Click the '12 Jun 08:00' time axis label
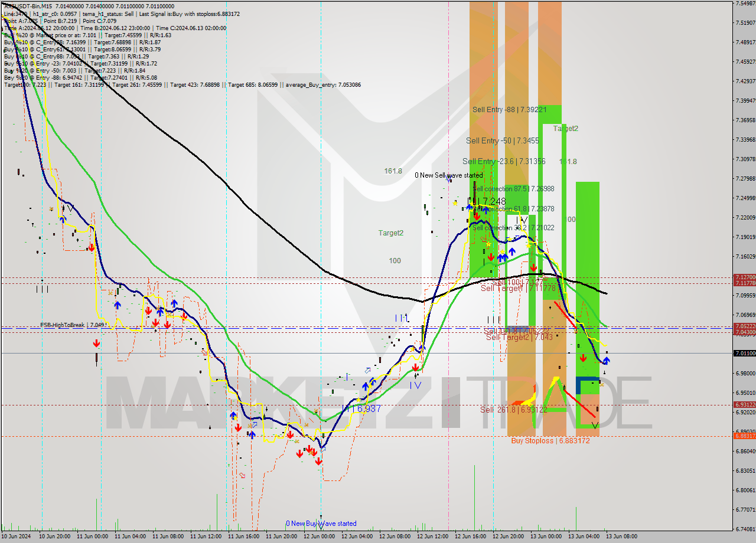 click(x=396, y=537)
